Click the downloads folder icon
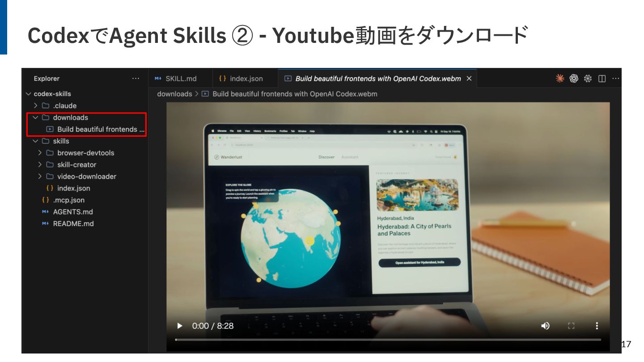The width and height of the screenshot is (644, 362). [46, 118]
